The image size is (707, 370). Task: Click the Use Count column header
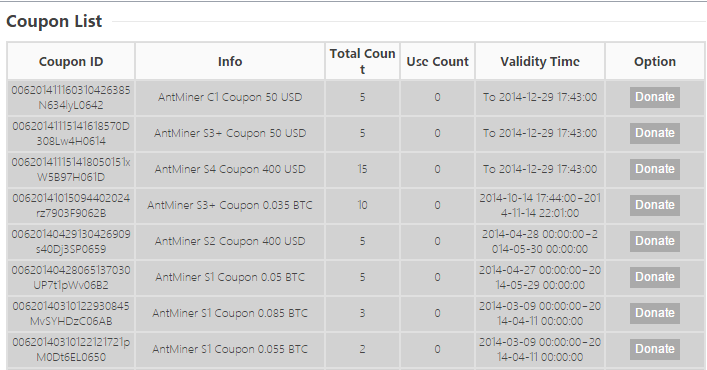(437, 61)
